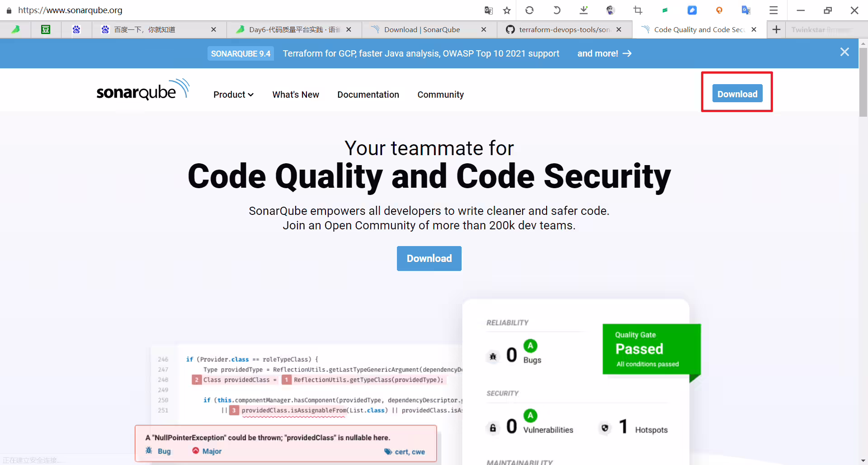Start the screenshot crop tool

[638, 10]
